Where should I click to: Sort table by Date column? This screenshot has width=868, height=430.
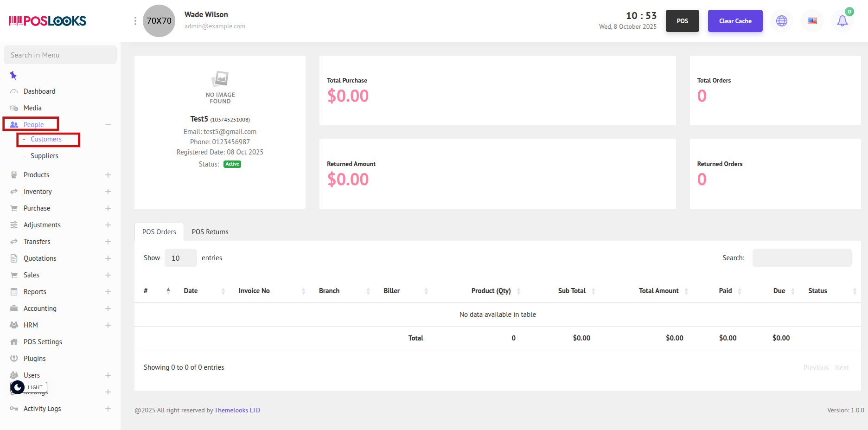(x=191, y=291)
